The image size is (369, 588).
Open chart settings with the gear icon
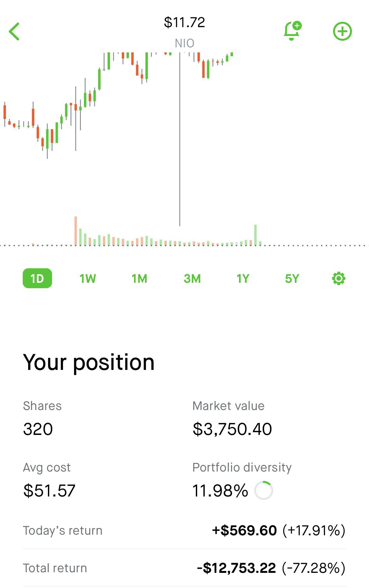pos(339,278)
